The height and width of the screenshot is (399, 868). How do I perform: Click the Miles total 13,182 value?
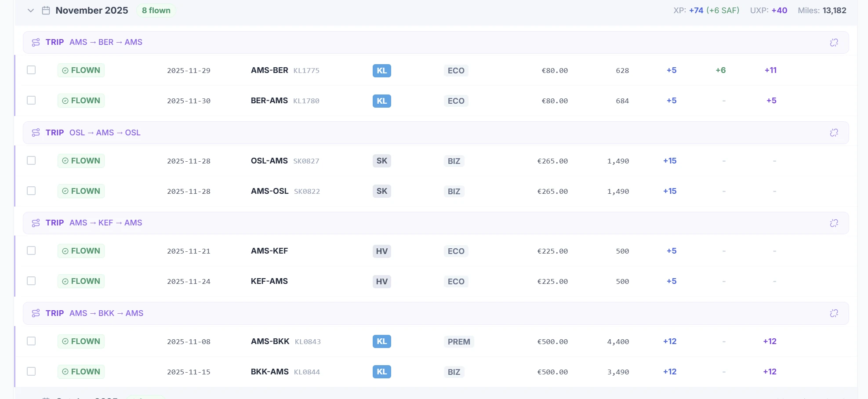tap(835, 10)
